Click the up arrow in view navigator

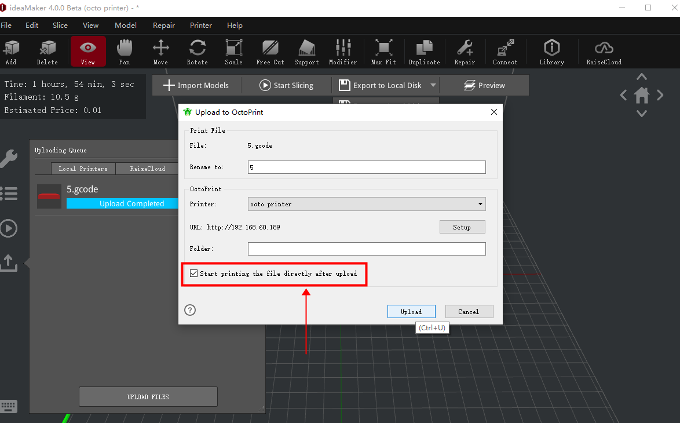coord(642,77)
